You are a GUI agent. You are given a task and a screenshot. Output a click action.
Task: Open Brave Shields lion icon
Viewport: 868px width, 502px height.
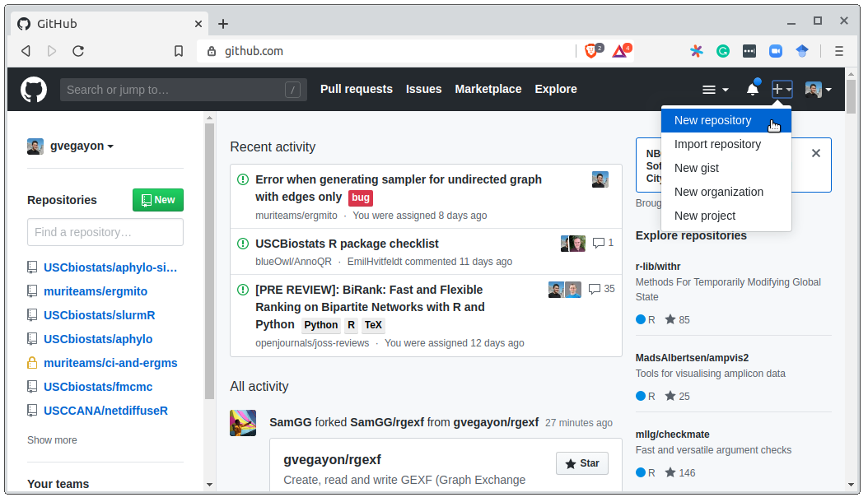tap(593, 51)
